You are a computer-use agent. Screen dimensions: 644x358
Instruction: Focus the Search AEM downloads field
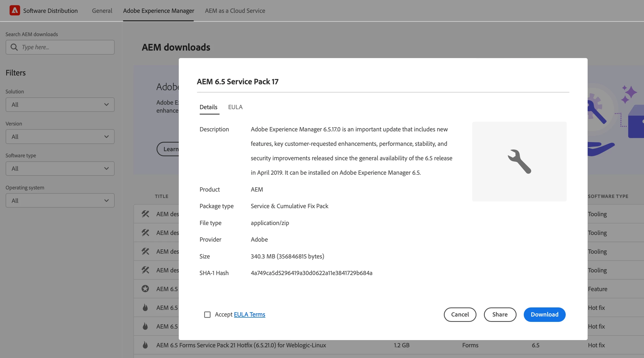(x=67, y=47)
